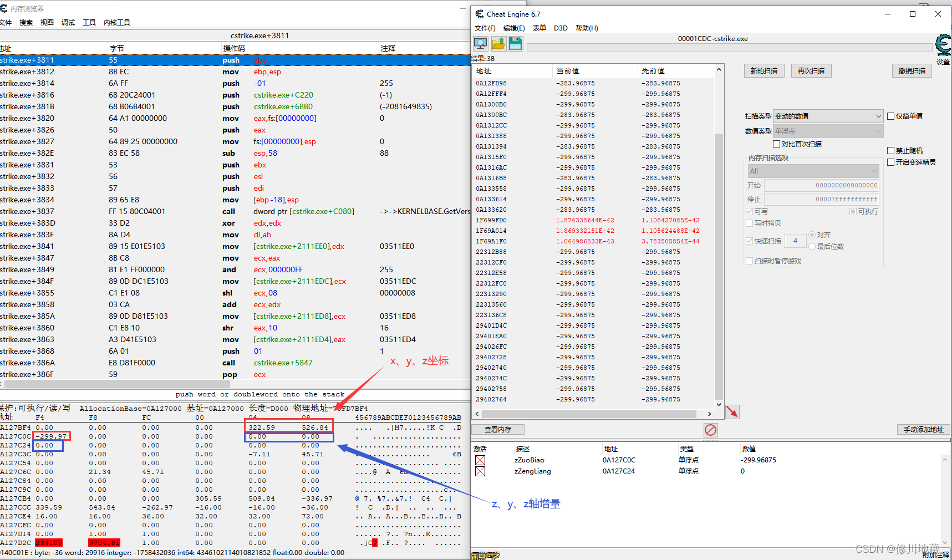This screenshot has width=952, height=560.
Task: Select the xor edx,edx instruction row
Action: pos(235,223)
